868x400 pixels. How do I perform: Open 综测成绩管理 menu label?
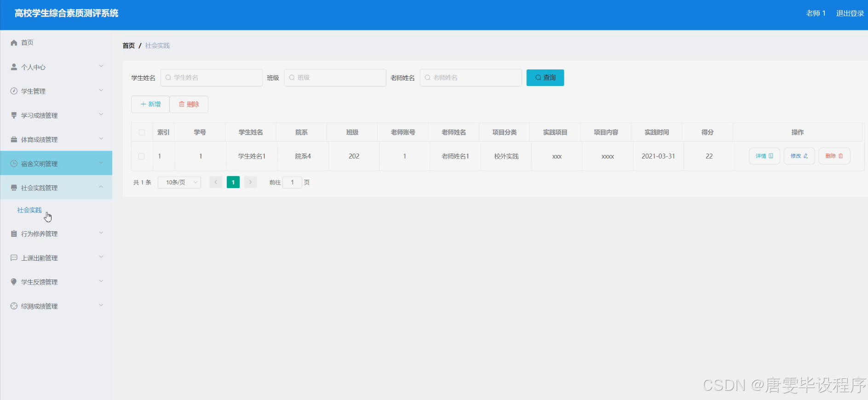[39, 306]
